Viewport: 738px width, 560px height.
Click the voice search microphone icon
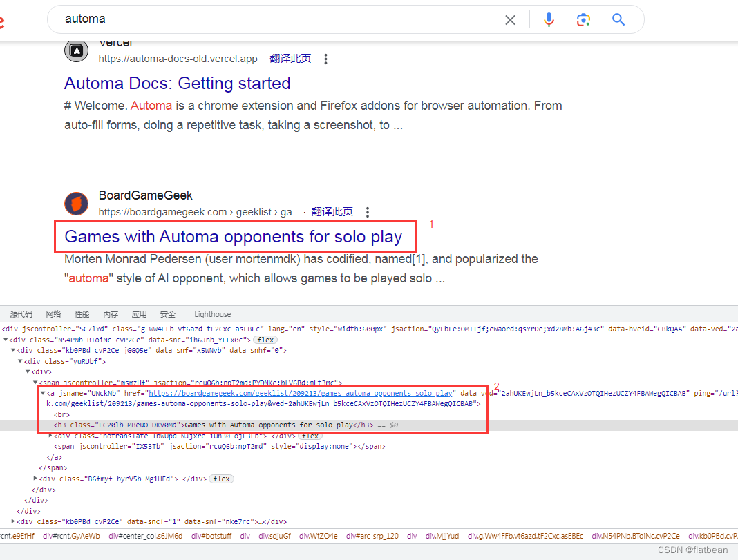(x=549, y=19)
